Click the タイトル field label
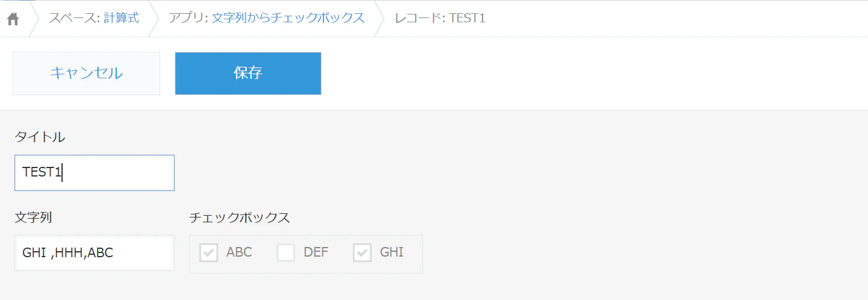The image size is (868, 300). coord(40,137)
